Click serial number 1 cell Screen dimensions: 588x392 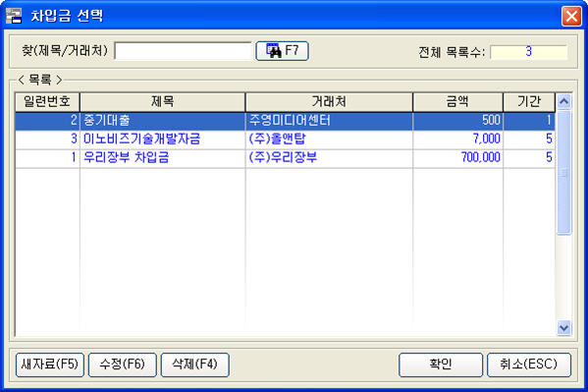47,157
